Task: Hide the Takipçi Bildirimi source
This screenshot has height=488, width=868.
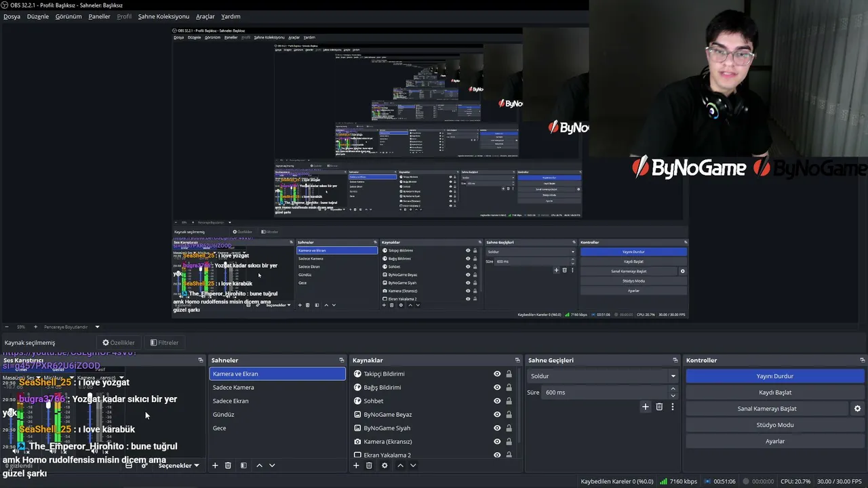Action: pos(497,373)
